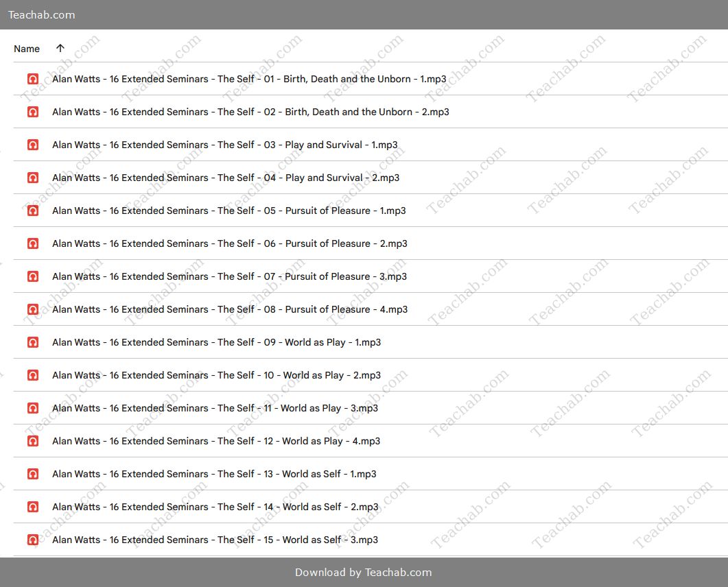Open file 06 - Pursuit of Pleasure - 2.mp3

(x=230, y=243)
